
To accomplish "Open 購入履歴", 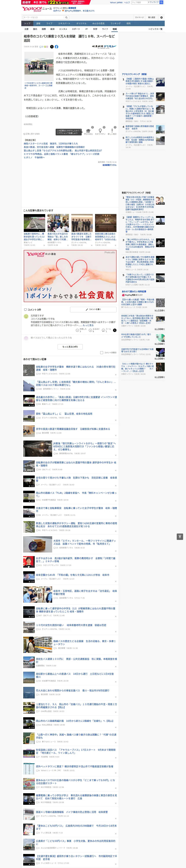I will coord(152,17).
